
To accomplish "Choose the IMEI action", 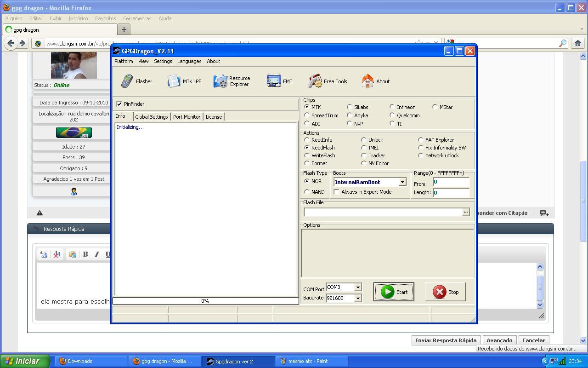I will pos(364,148).
